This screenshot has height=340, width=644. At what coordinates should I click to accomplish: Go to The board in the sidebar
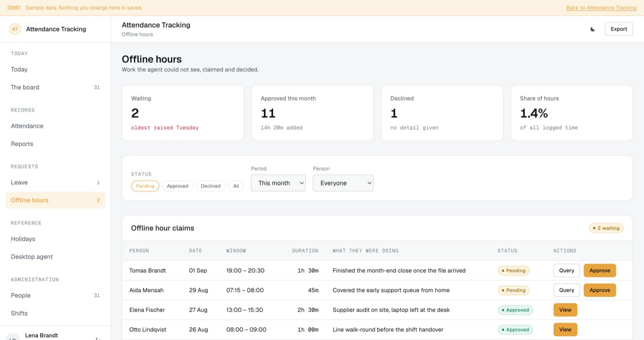click(x=55, y=87)
